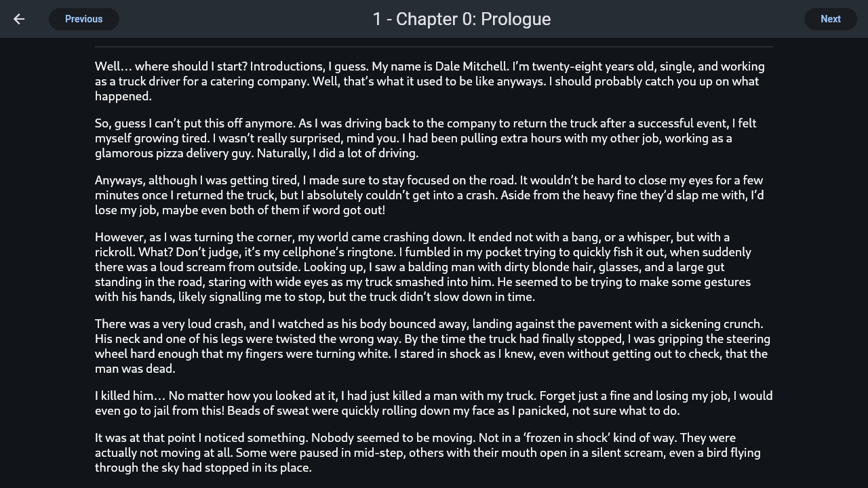Go to the Next chapter

pyautogui.click(x=830, y=19)
